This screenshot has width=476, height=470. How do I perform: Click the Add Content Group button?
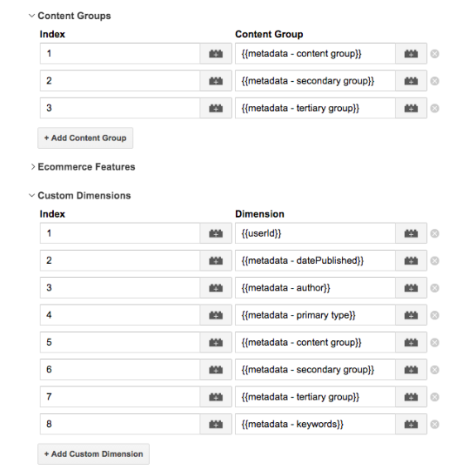click(x=85, y=138)
